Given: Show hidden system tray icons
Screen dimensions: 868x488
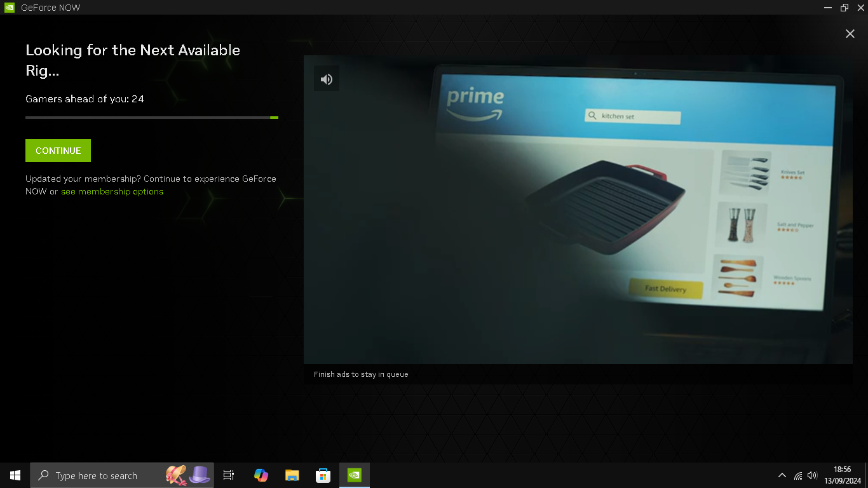Looking at the screenshot, I should coord(782,475).
